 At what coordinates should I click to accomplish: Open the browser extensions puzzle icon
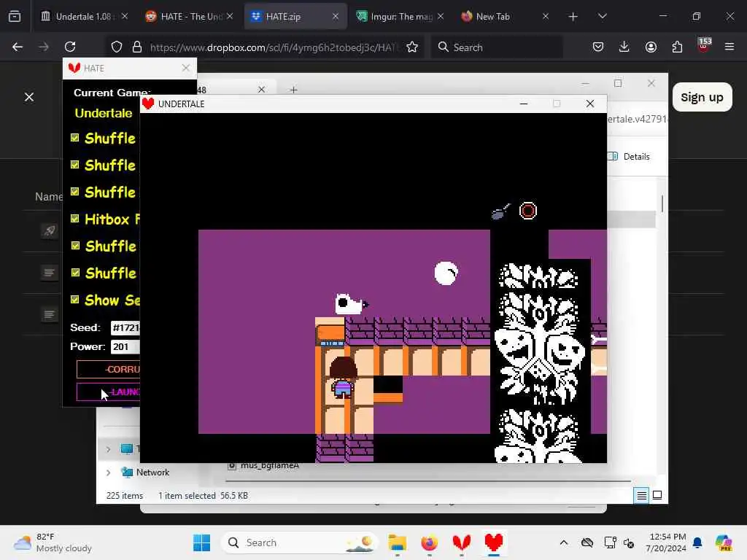[677, 47]
